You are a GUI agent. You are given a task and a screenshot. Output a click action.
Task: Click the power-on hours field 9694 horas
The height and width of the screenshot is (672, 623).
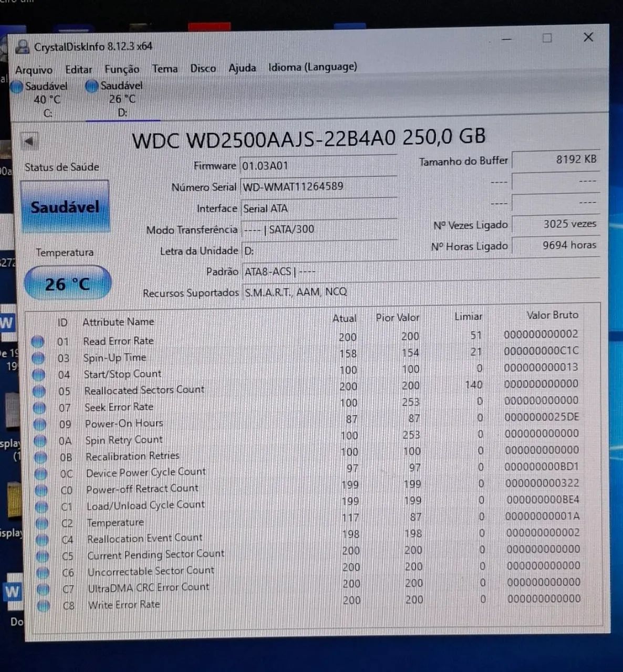556,245
